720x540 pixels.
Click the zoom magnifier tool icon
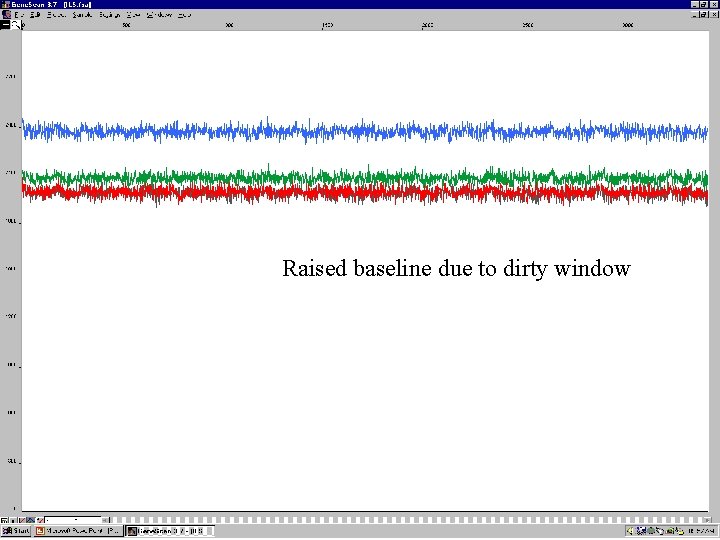coord(16,25)
